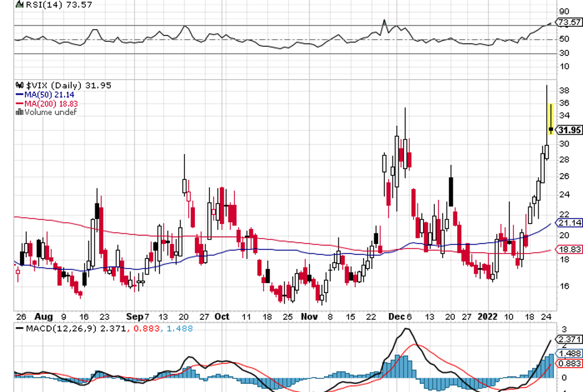Image resolution: width=583 pixels, height=392 pixels.
Task: Click the Oct label on date axis
Action: click(x=222, y=316)
